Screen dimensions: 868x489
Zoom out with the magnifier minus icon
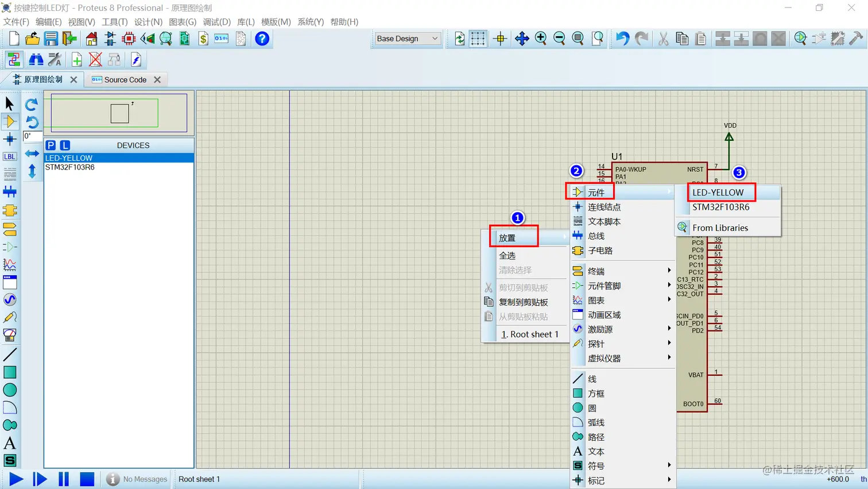click(x=560, y=38)
